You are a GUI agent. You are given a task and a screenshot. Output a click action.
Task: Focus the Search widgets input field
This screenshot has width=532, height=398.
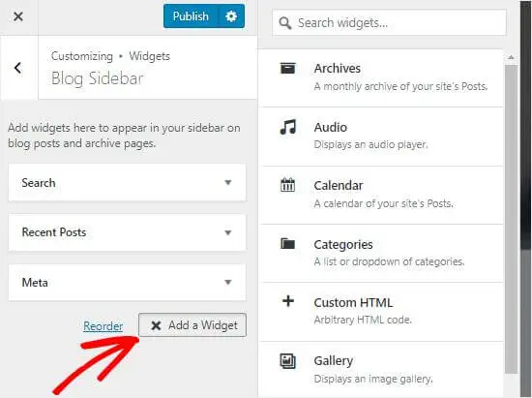click(x=389, y=22)
